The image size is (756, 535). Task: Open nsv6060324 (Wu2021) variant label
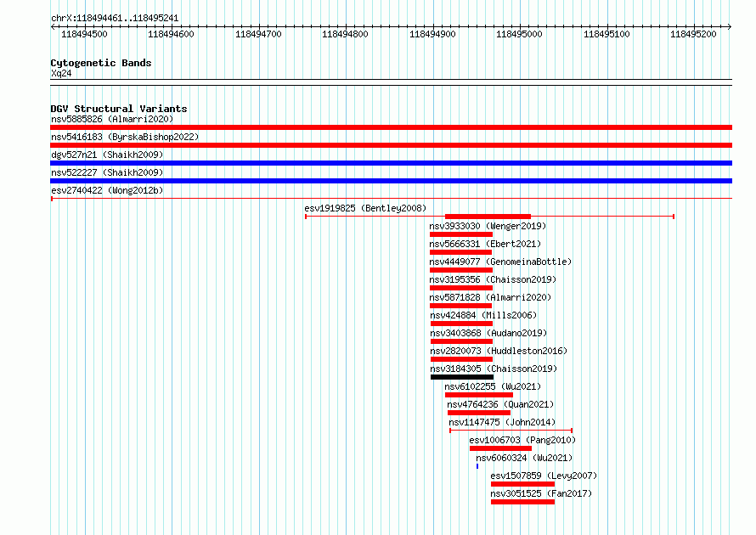tap(524, 458)
